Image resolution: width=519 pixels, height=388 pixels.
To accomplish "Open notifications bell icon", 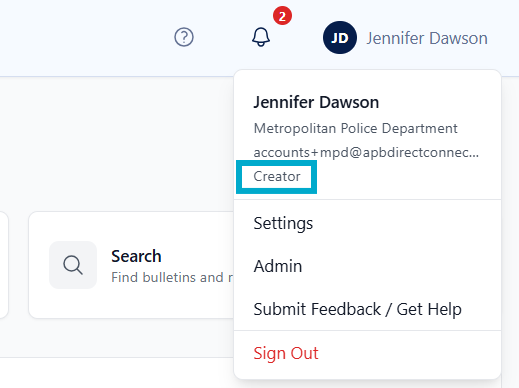I will tap(261, 37).
